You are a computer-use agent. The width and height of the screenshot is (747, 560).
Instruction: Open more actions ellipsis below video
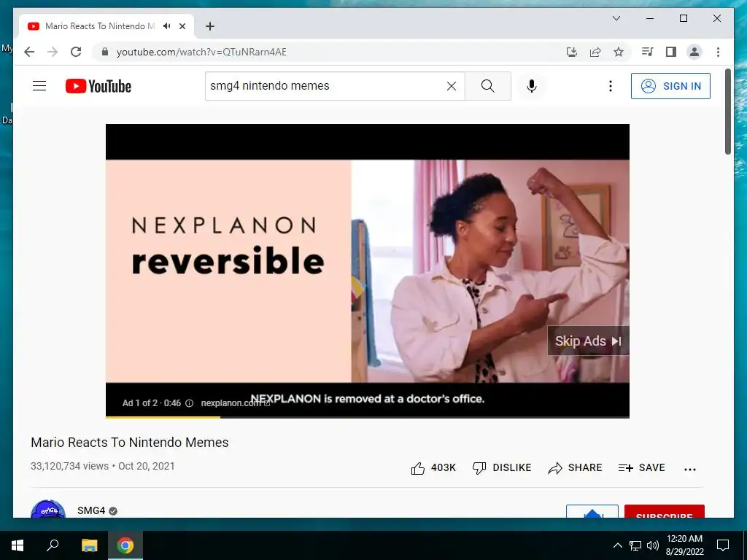click(690, 469)
